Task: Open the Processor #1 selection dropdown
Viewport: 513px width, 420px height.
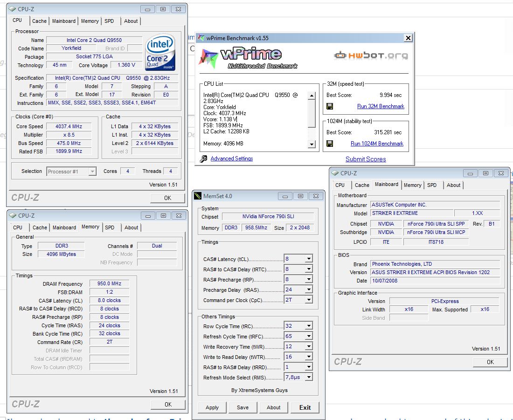Action: 93,172
